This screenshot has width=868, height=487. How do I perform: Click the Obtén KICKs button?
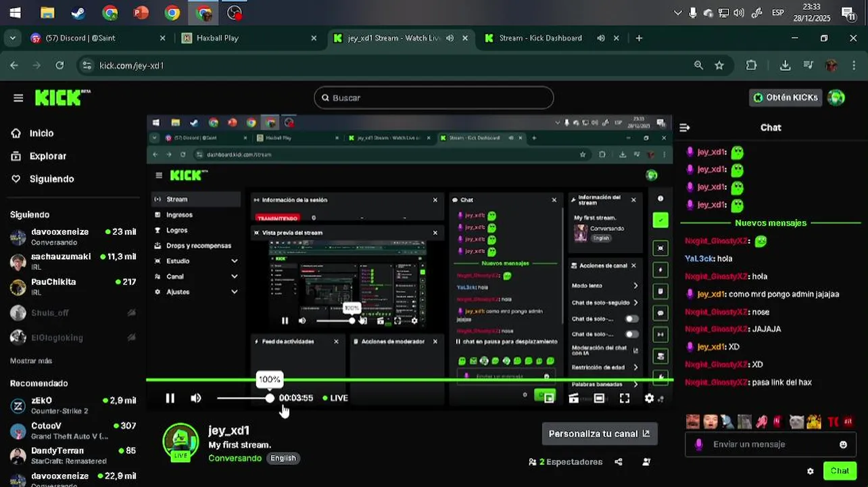pyautogui.click(x=786, y=97)
